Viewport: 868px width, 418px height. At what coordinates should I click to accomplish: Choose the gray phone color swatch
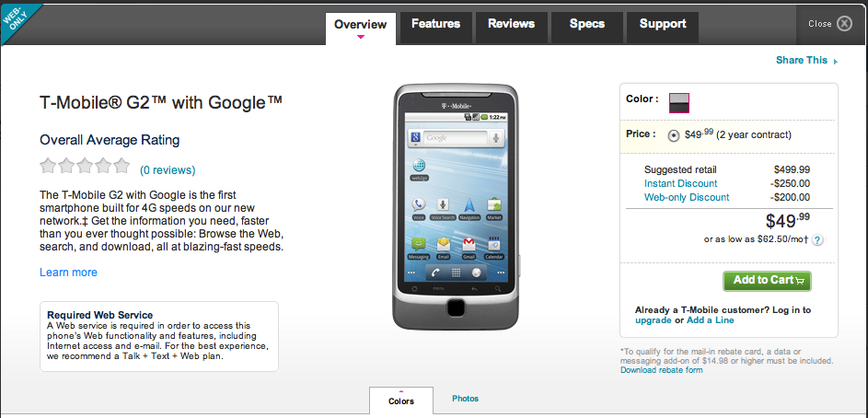click(679, 103)
